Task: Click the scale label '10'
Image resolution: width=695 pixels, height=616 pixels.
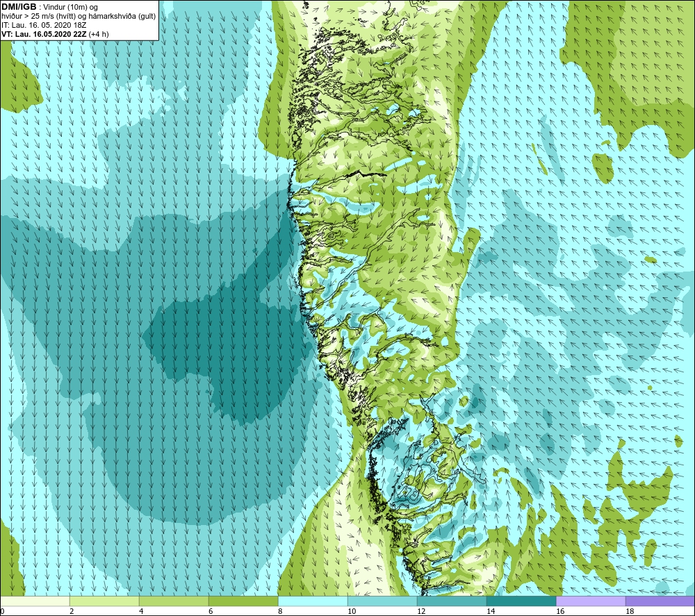Action: point(352,611)
